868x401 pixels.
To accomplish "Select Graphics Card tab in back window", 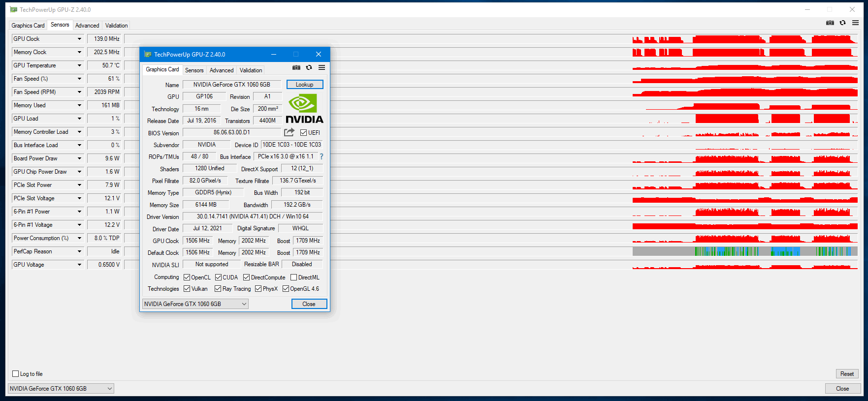I will click(28, 26).
